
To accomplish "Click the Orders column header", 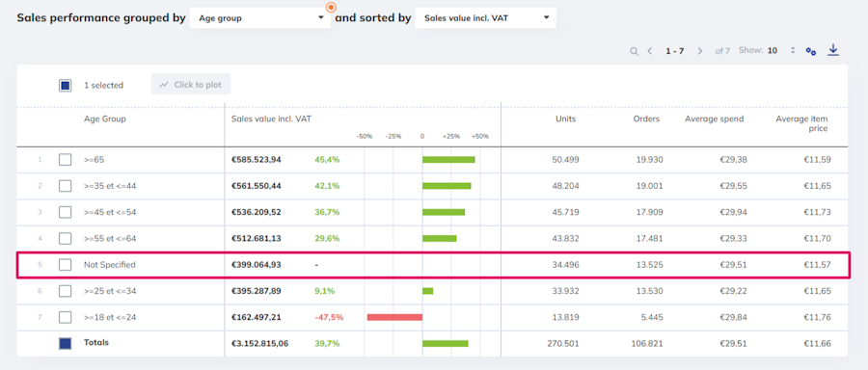I will pos(646,119).
